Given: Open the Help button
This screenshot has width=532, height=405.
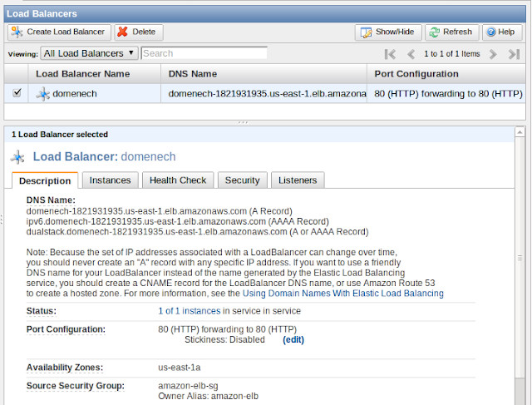Looking at the screenshot, I should 502,32.
